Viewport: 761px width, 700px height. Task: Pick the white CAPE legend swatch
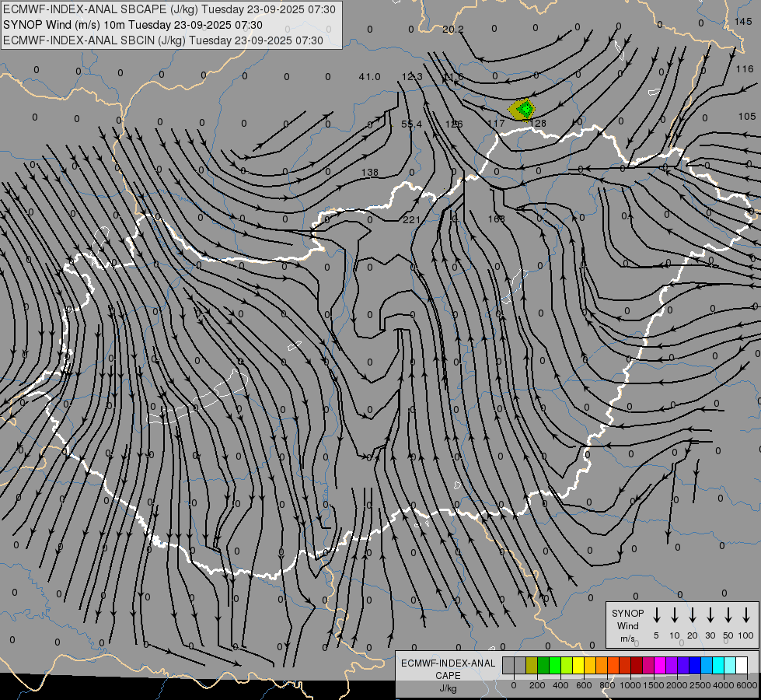tap(742, 666)
